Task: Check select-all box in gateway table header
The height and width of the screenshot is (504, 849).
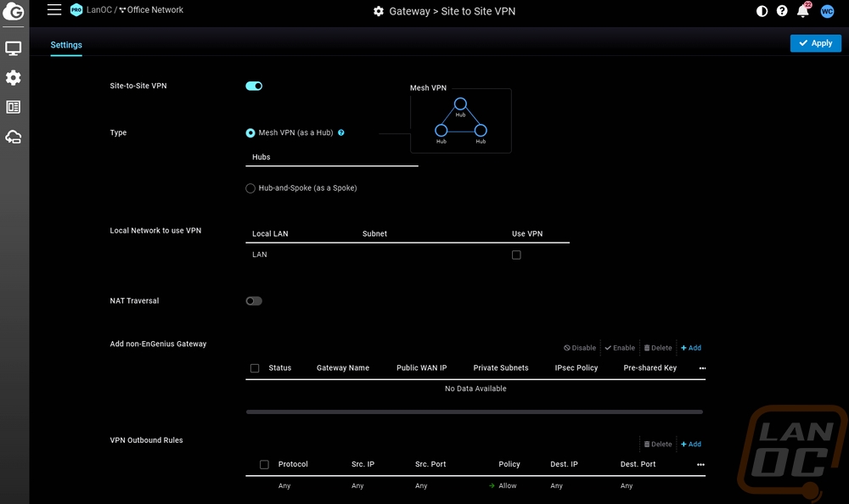Action: [x=255, y=368]
